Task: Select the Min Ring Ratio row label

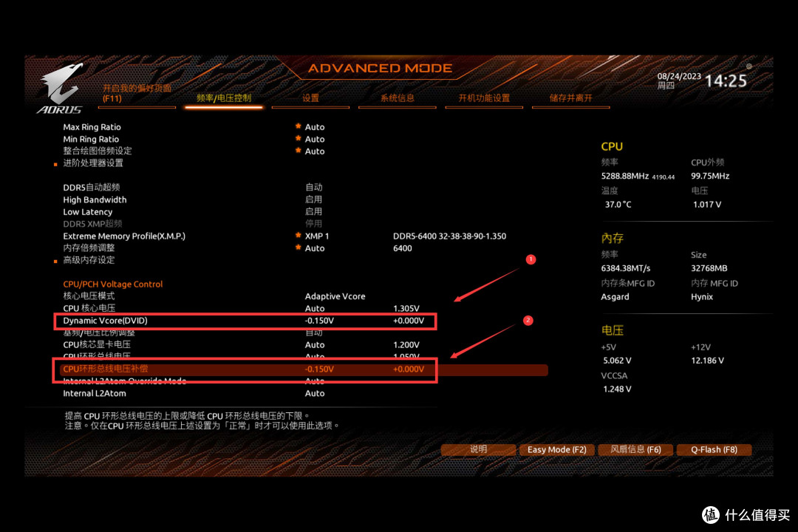Action: pyautogui.click(x=91, y=140)
